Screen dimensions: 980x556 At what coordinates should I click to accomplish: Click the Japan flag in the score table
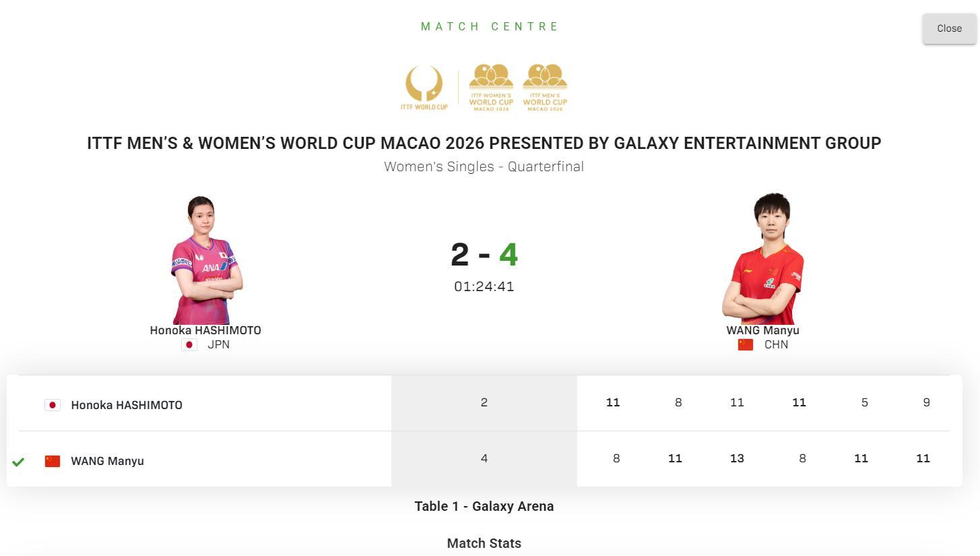click(x=53, y=405)
